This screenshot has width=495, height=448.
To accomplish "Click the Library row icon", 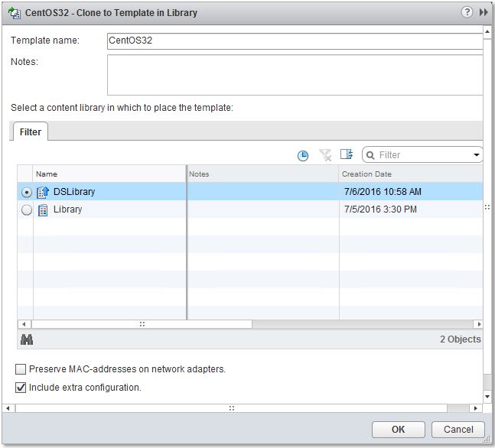I will (x=43, y=209).
